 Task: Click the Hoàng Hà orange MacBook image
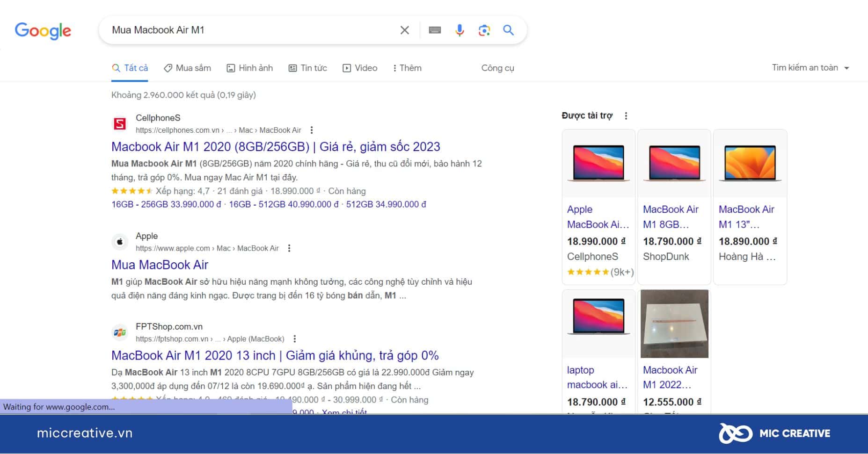[750, 163]
